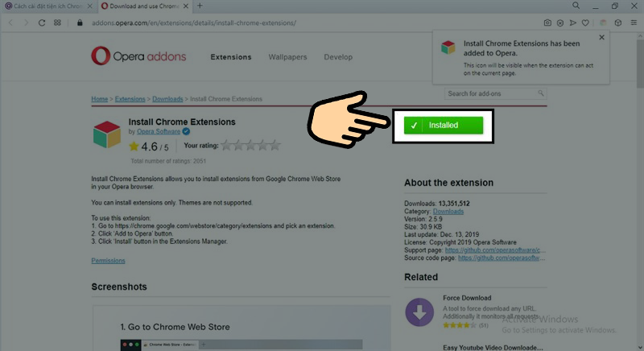The height and width of the screenshot is (351, 644).
Task: Click the extension icon in the notification popup
Action: pos(448,47)
